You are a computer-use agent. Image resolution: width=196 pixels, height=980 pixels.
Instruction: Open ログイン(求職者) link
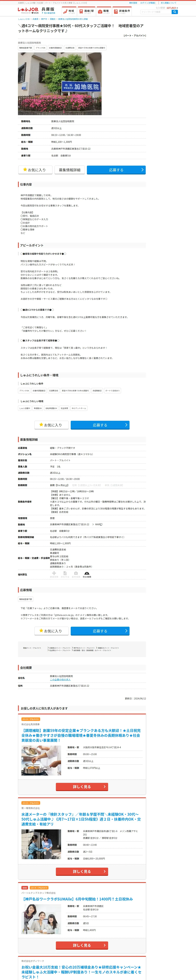click(148, 3)
